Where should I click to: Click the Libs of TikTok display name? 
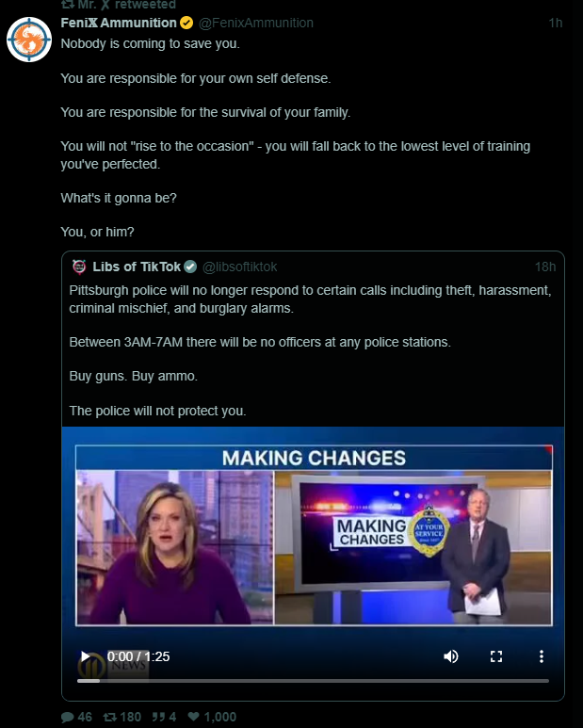click(136, 267)
